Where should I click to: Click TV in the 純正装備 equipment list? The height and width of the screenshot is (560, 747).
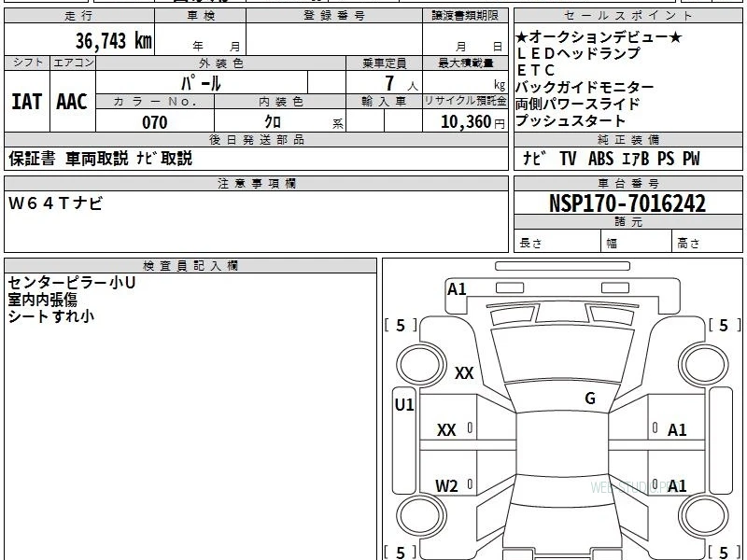568,159
